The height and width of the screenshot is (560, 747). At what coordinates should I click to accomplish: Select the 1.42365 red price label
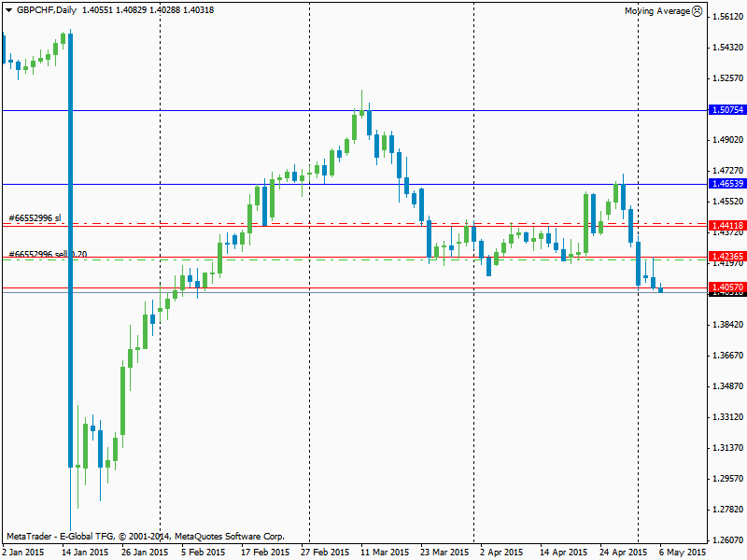727,256
